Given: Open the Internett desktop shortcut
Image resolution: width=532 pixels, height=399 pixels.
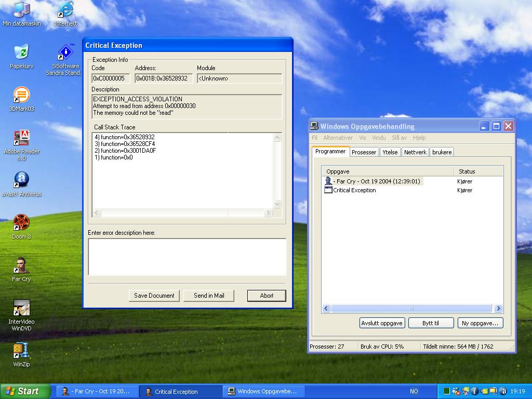Looking at the screenshot, I should pyautogui.click(x=65, y=14).
